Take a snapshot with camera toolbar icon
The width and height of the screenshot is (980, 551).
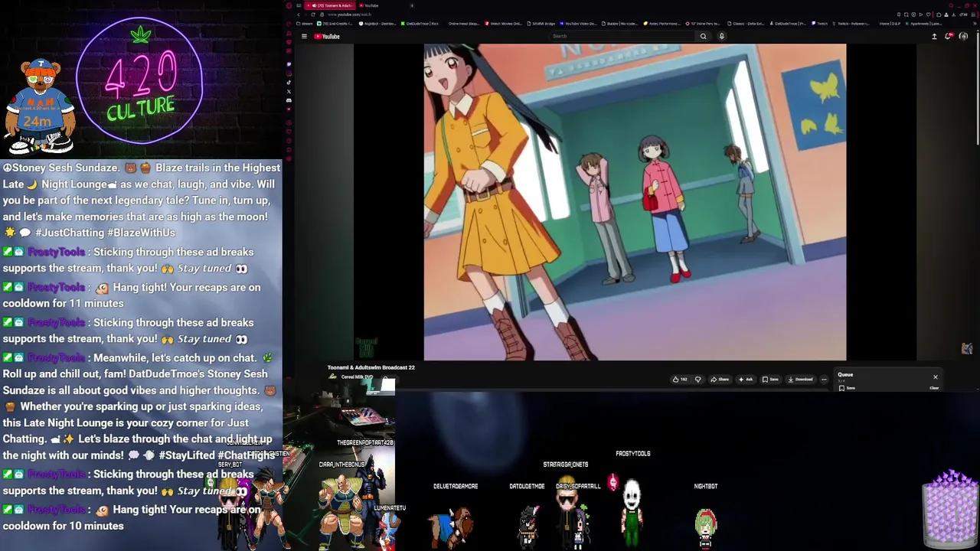point(906,15)
